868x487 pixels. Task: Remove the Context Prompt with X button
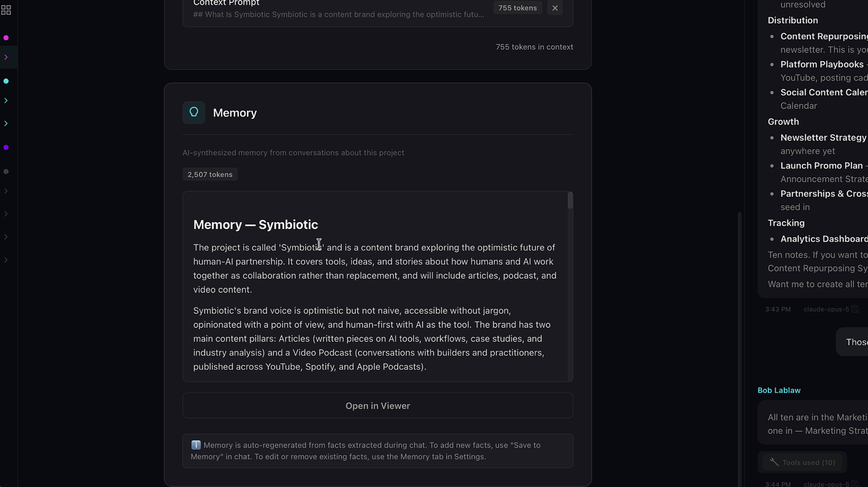tap(555, 8)
